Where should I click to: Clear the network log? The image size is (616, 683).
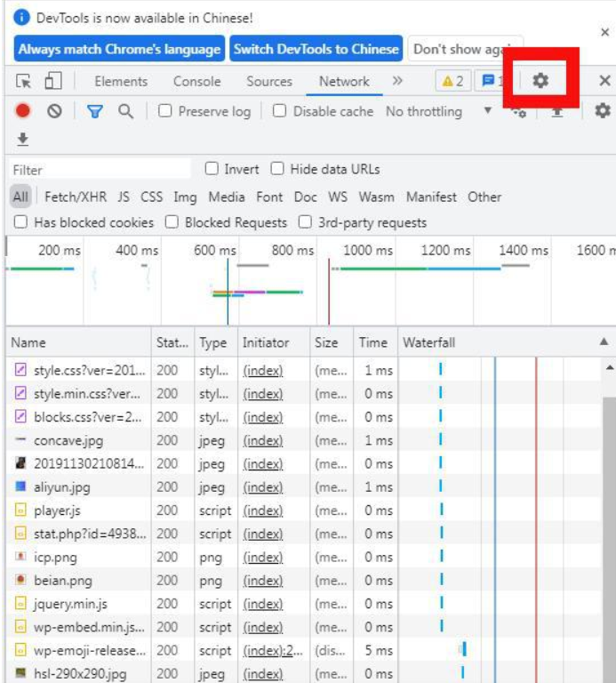pyautogui.click(x=54, y=111)
